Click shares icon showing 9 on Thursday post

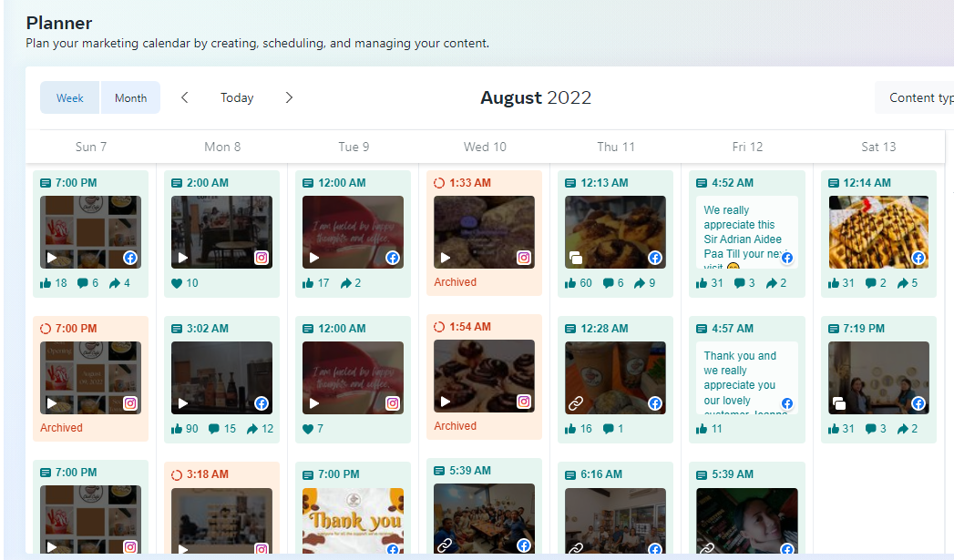(640, 283)
